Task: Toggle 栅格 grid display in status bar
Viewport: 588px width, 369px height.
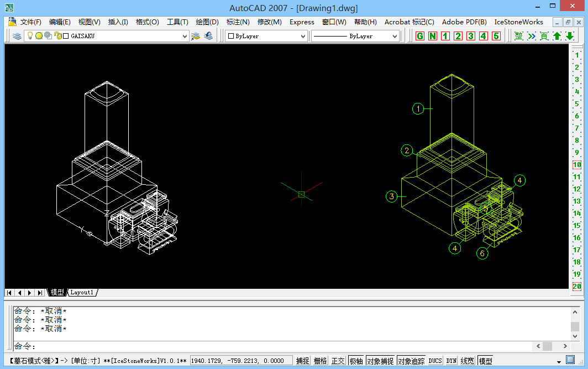Action: [321, 361]
